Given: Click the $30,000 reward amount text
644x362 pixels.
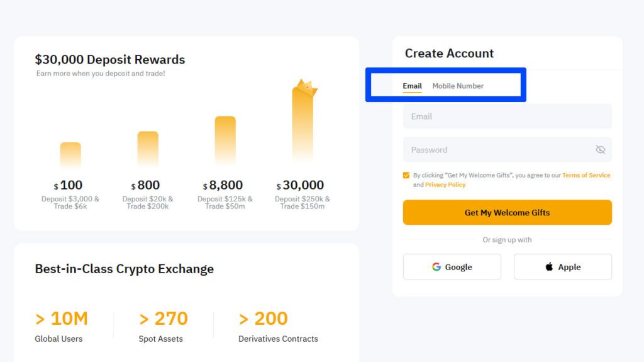Looking at the screenshot, I should [x=300, y=185].
